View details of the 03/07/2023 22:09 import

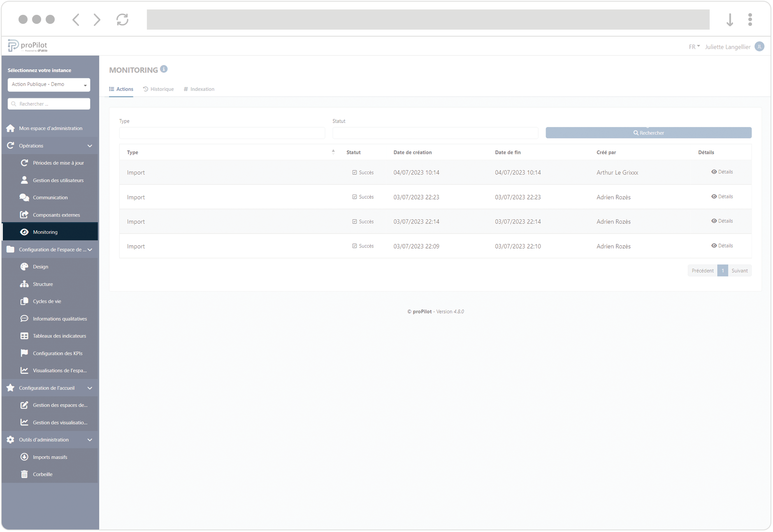[x=722, y=246]
